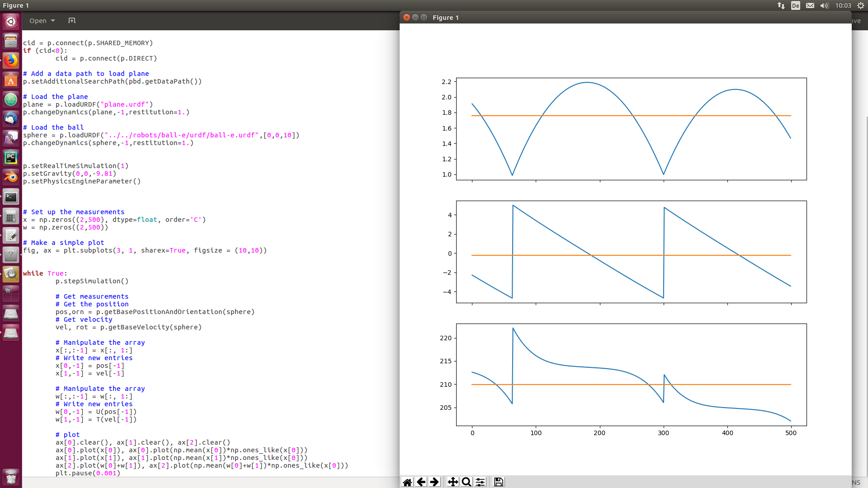Click the Open button to browse files
The height and width of the screenshot is (488, 868).
(38, 20)
